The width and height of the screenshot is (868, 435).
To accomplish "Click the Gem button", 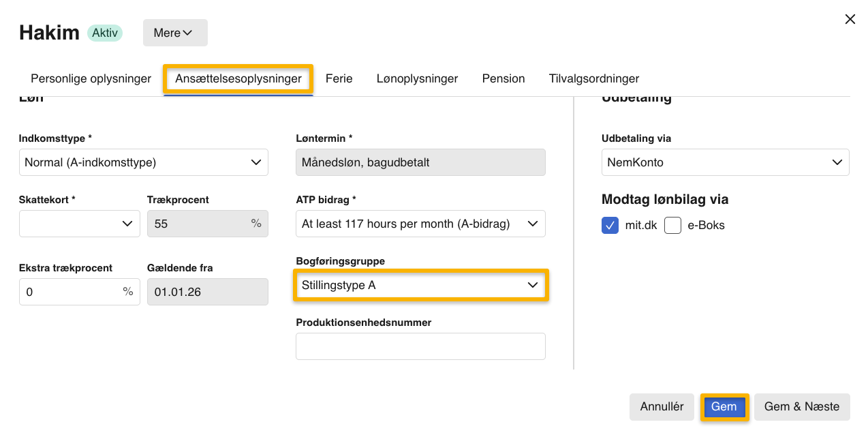I will click(x=724, y=406).
